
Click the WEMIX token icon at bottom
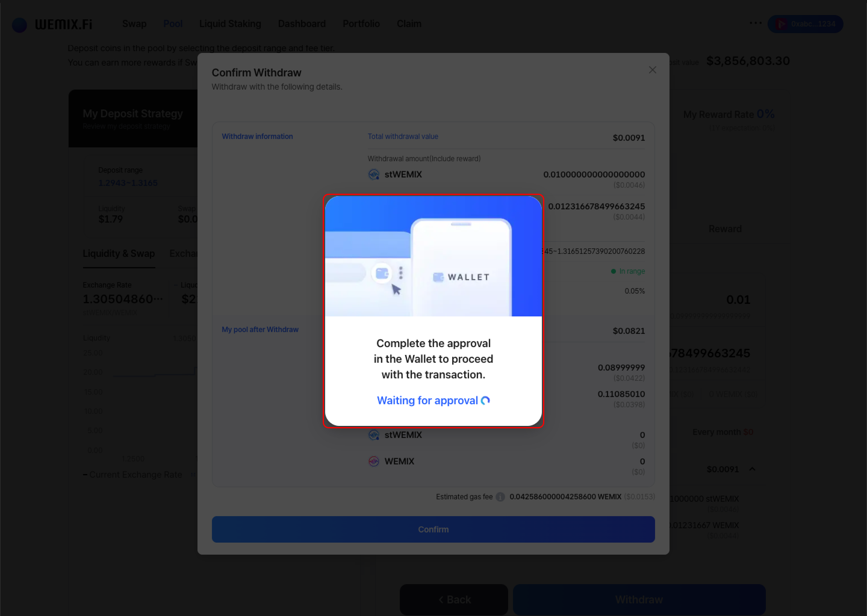pos(374,461)
